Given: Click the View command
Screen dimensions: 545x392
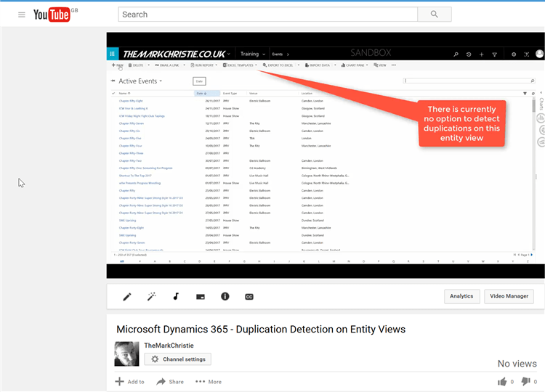Looking at the screenshot, I should 380,65.
